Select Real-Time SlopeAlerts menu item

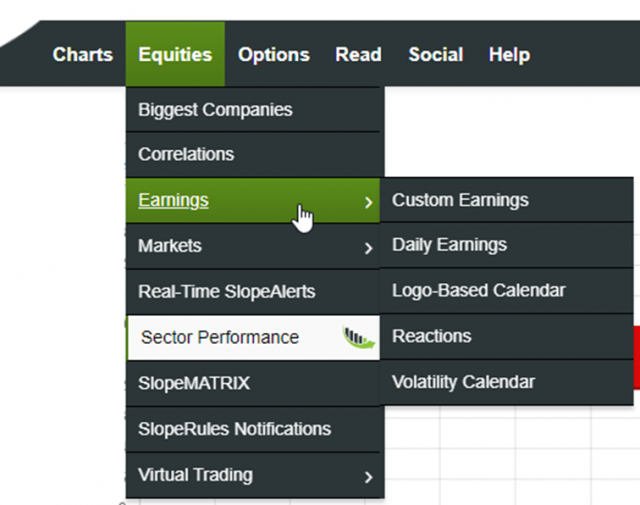pyautogui.click(x=226, y=292)
